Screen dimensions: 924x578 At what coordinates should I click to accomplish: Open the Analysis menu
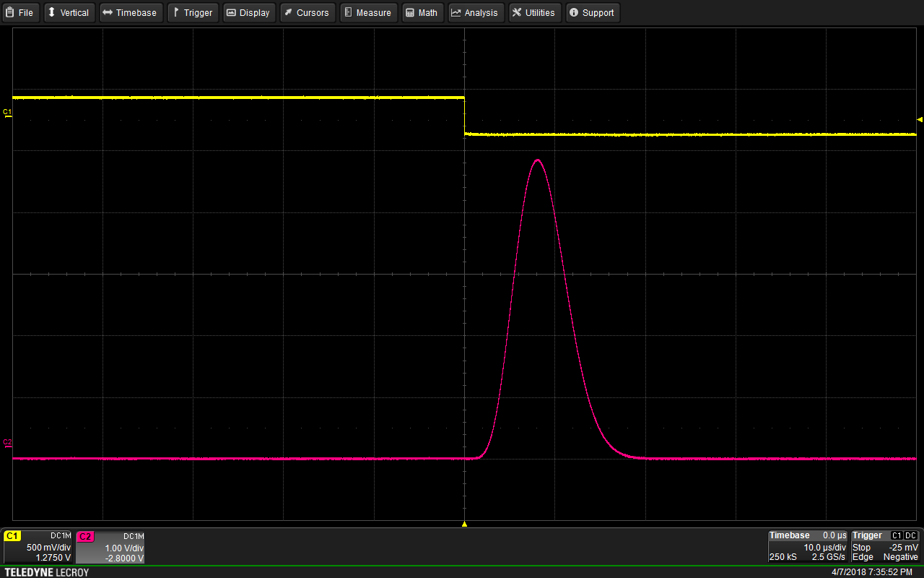click(474, 12)
